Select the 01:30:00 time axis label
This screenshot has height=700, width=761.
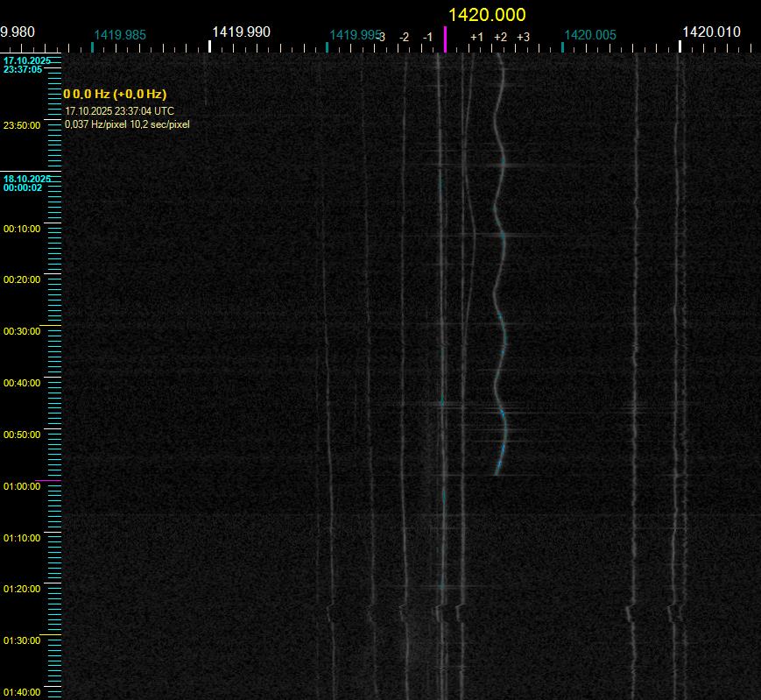22,641
